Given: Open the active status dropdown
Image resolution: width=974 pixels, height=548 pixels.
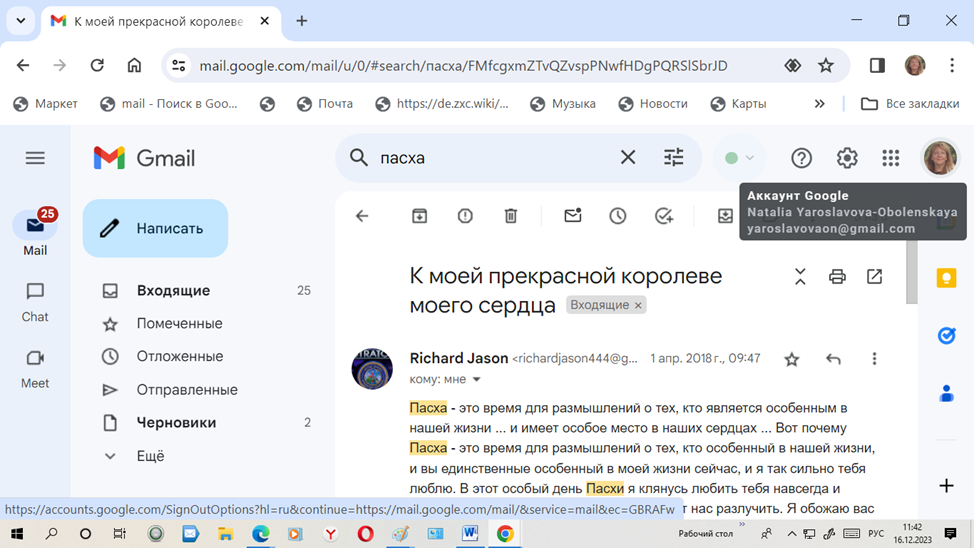Looking at the screenshot, I should (739, 158).
